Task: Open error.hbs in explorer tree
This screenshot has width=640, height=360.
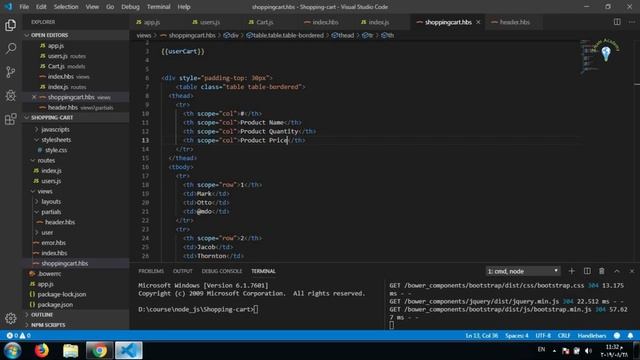Action: coord(53,242)
